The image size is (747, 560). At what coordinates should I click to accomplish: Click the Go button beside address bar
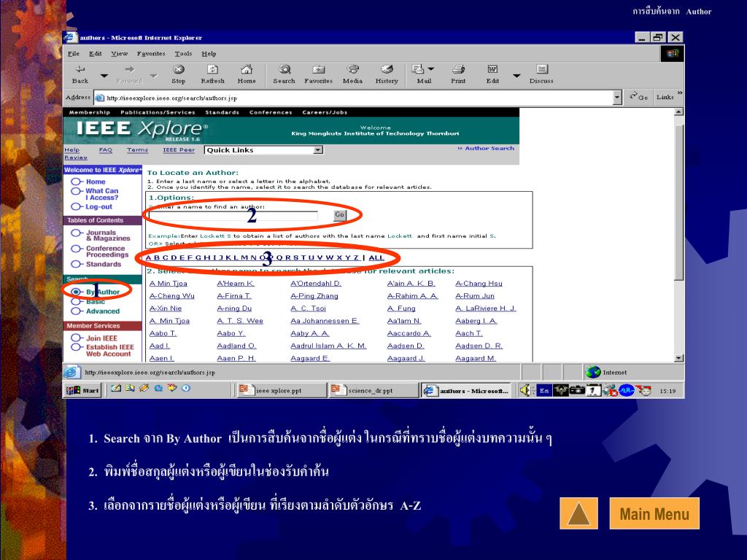[638, 97]
